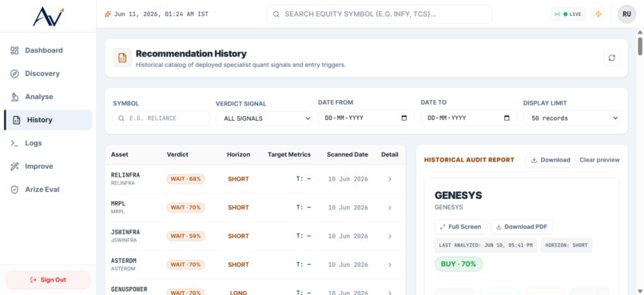644x295 pixels.
Task: Click the page vertical scrollbar thumb
Action: click(640, 46)
